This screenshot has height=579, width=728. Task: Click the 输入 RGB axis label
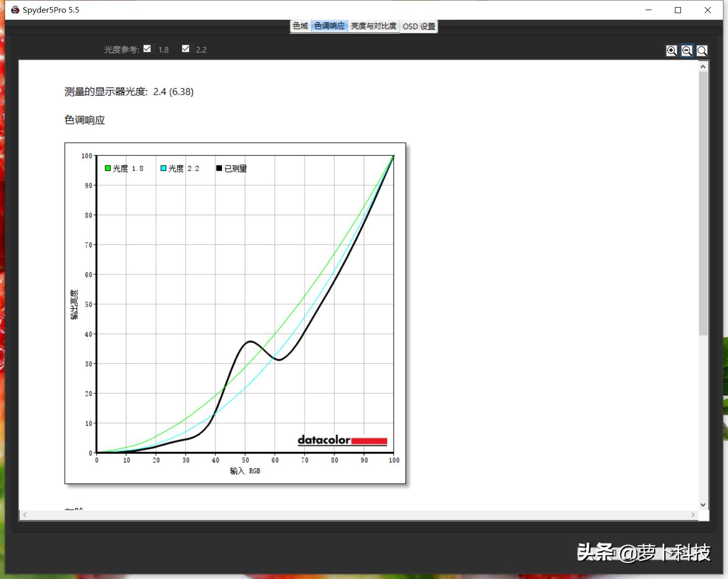pos(245,471)
